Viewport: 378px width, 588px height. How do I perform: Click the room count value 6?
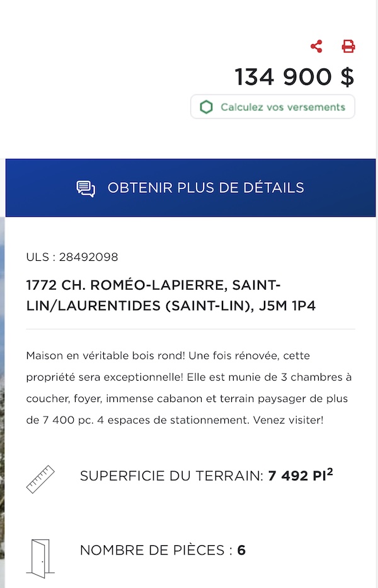(x=241, y=550)
